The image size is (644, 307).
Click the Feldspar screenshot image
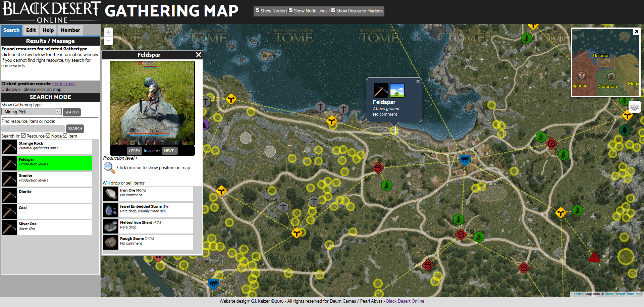[152, 103]
